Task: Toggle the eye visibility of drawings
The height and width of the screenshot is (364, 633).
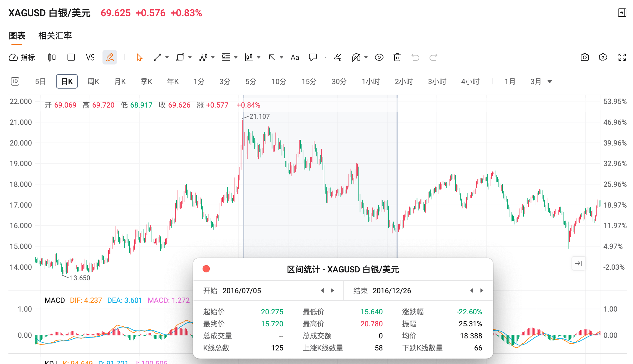Action: [379, 57]
